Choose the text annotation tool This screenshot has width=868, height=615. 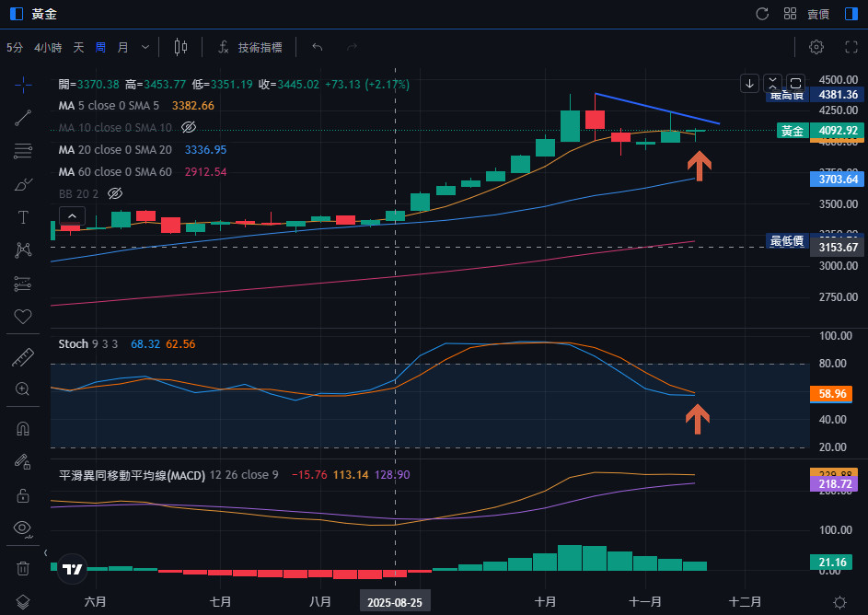(23, 217)
